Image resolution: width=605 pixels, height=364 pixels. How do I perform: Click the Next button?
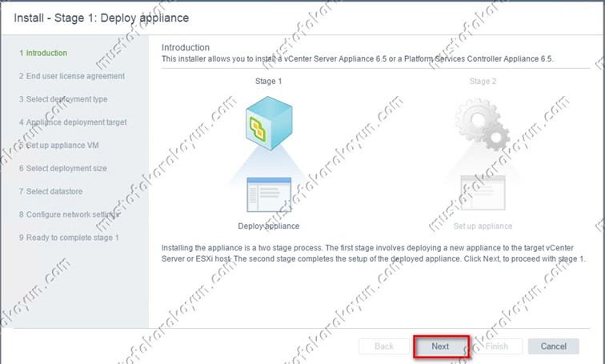click(440, 346)
